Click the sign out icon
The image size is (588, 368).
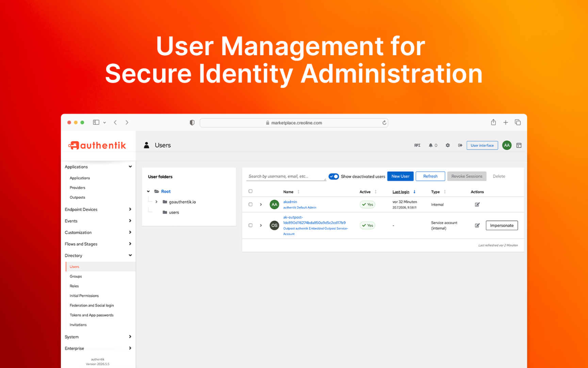coord(460,145)
